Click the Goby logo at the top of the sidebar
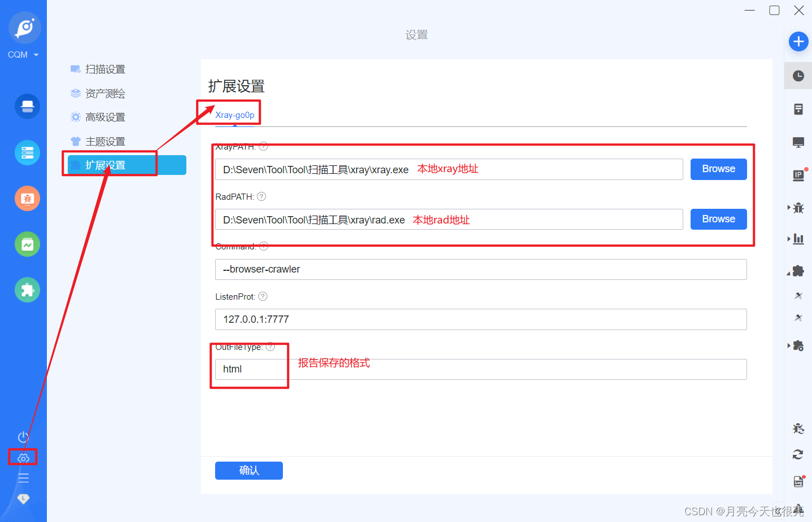This screenshot has height=522, width=812. tap(25, 27)
